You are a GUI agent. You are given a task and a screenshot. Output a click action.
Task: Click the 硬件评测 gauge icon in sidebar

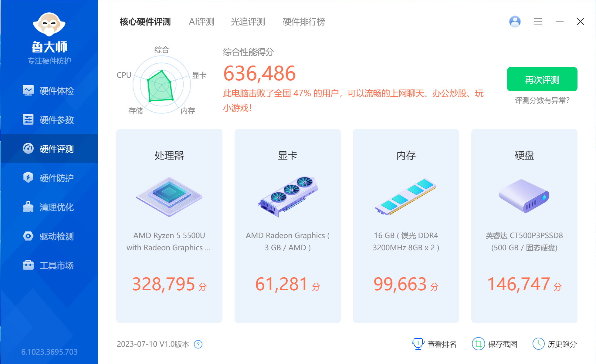click(x=28, y=149)
